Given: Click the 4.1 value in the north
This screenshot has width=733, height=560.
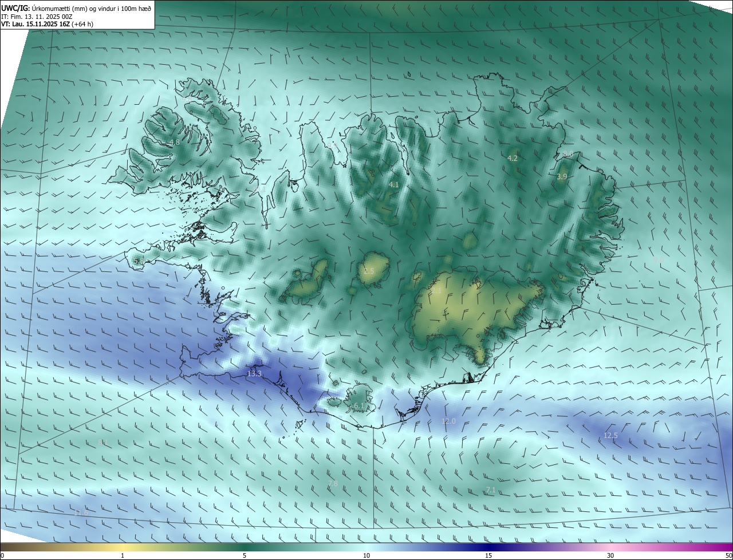Looking at the screenshot, I should (x=393, y=185).
